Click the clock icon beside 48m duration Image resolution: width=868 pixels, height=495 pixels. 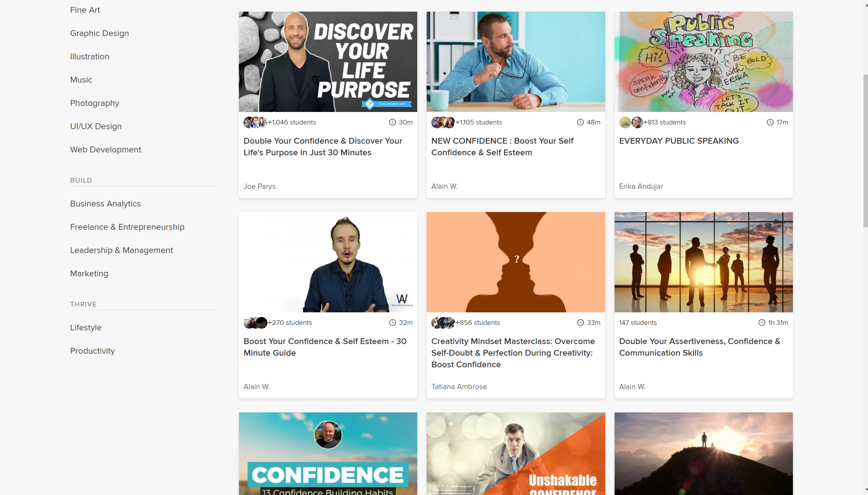pyautogui.click(x=580, y=122)
